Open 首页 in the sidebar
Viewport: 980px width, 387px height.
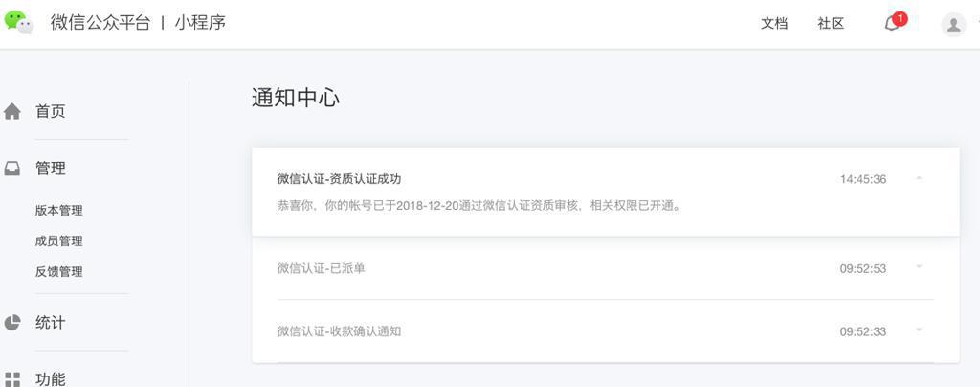(51, 111)
